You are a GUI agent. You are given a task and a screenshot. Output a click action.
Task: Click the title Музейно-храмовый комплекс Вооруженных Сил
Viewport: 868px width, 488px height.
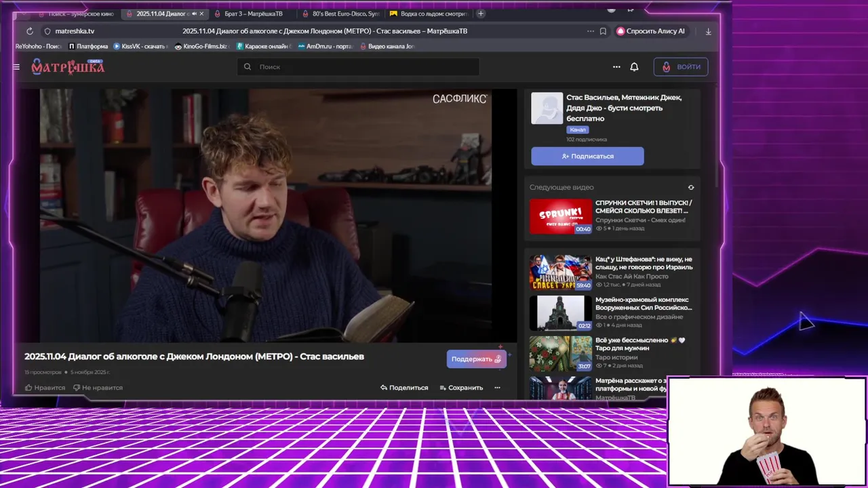click(x=644, y=304)
